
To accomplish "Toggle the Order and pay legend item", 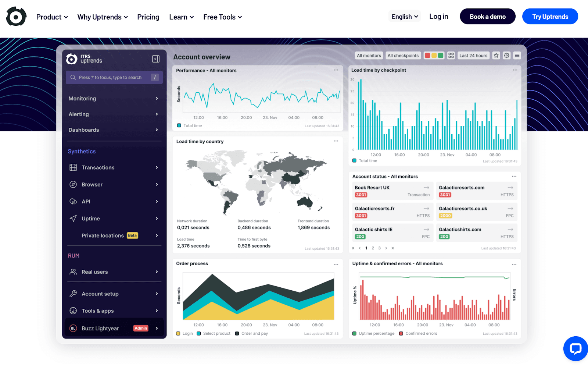I will tap(251, 333).
